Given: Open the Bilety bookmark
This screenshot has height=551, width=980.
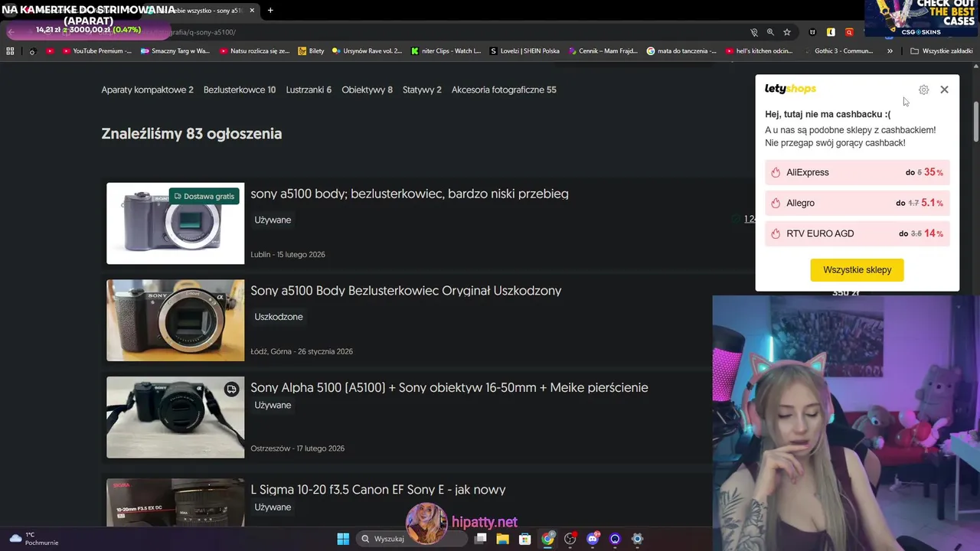Looking at the screenshot, I should coord(311,51).
